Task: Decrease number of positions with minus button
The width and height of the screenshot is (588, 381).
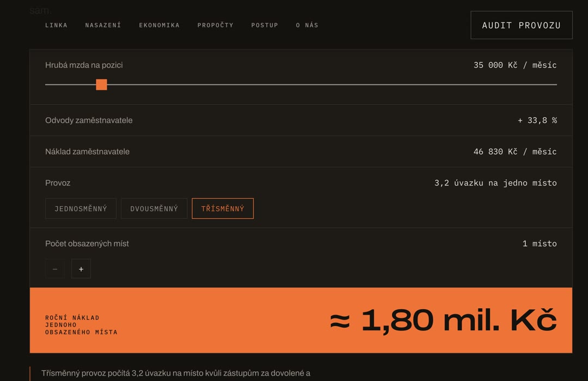Action: click(x=55, y=269)
